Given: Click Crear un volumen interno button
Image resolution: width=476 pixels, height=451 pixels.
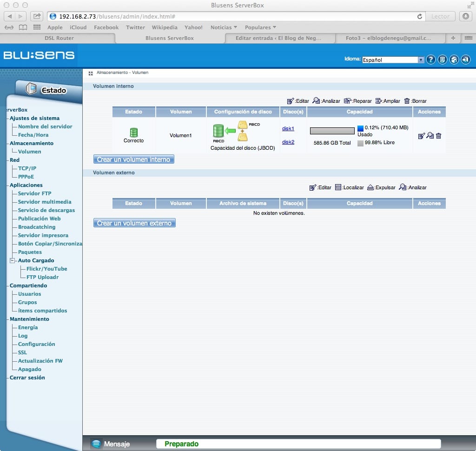Looking at the screenshot, I should pos(134,159).
